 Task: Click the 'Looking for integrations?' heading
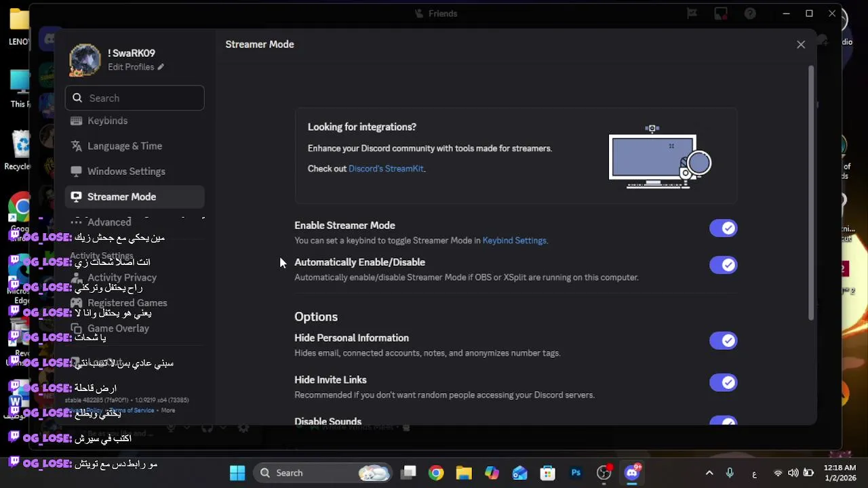[x=362, y=127]
